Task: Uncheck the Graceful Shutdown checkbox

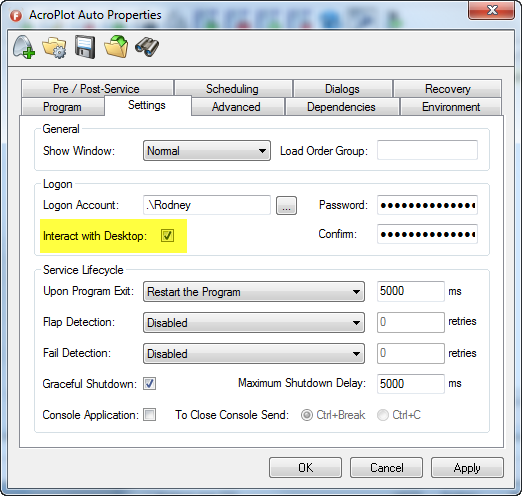Action: (x=149, y=384)
